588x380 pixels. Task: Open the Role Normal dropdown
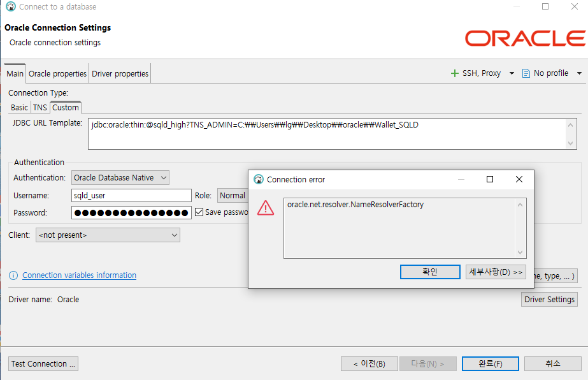[x=233, y=196]
